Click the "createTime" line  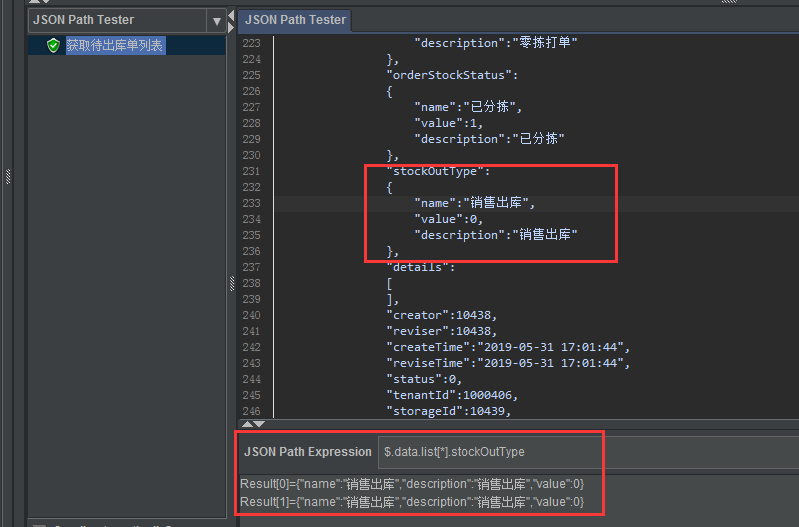click(508, 348)
